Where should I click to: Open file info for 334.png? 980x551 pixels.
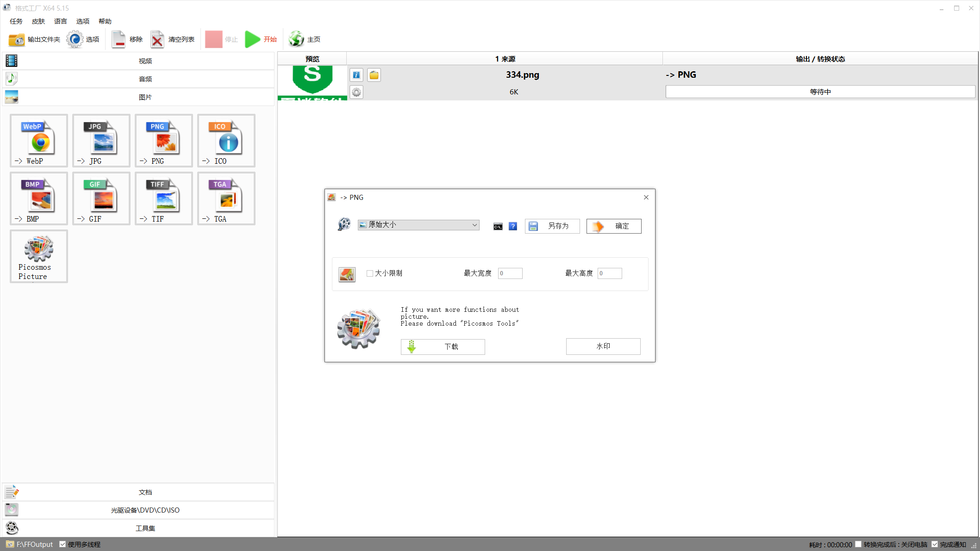click(x=356, y=75)
